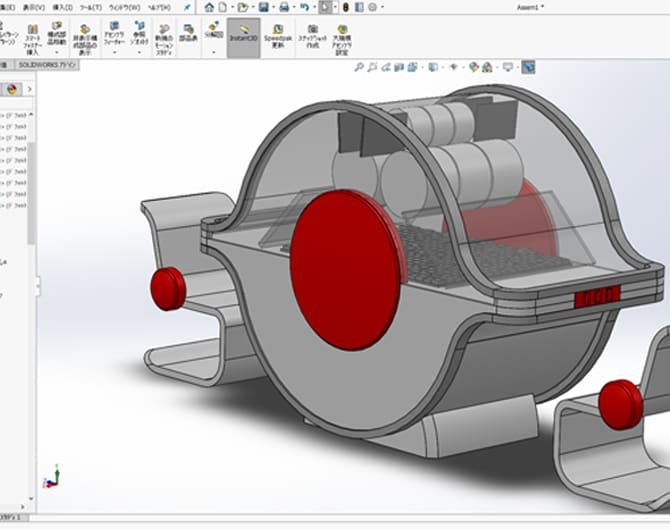Undo the last action with the Undo arrow
Screen dimensions: 670x530
(304, 7)
